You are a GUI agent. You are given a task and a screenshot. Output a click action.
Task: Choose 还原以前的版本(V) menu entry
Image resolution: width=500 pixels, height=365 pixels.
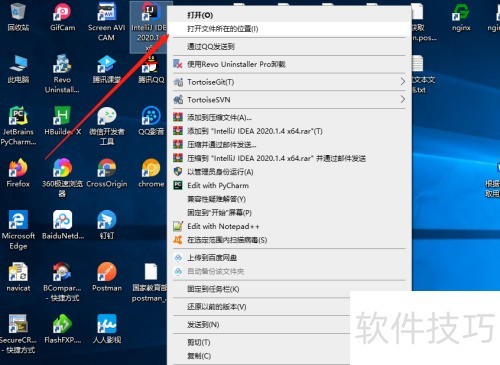[260, 307]
